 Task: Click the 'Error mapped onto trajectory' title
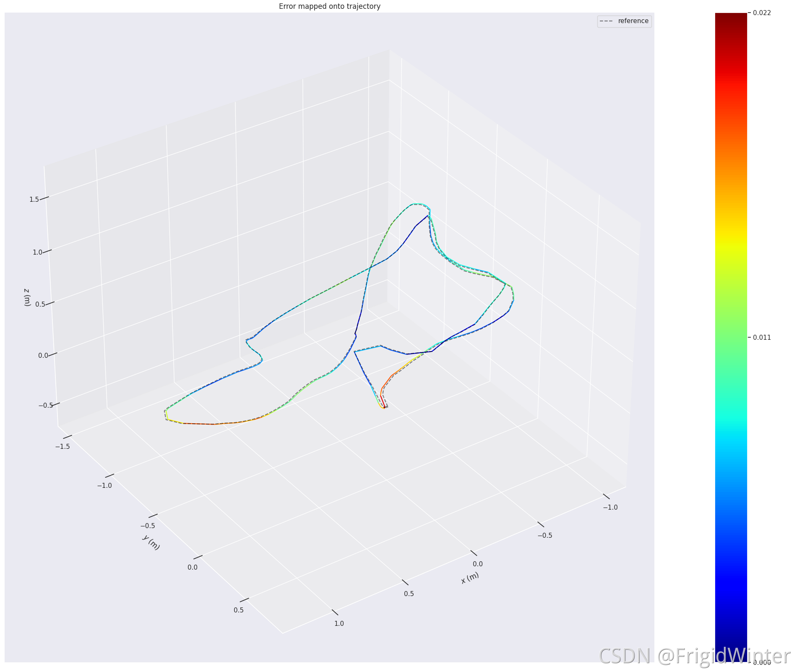tap(329, 6)
